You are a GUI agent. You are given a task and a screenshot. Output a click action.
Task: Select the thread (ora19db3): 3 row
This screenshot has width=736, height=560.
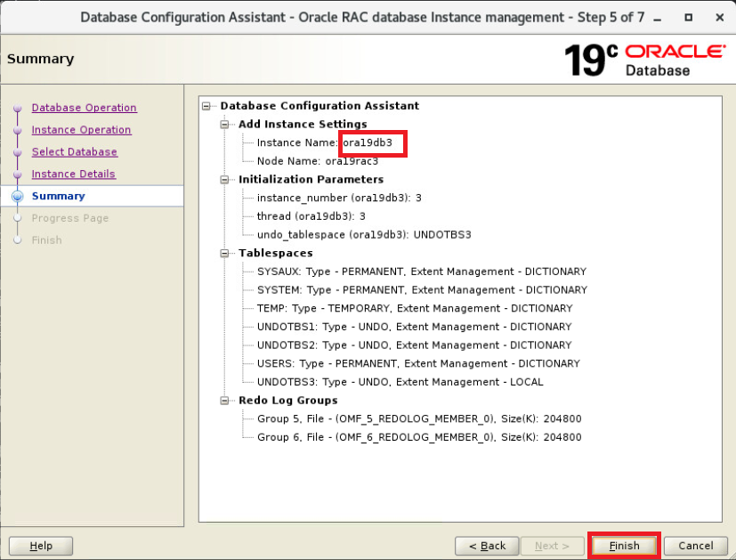(x=311, y=216)
